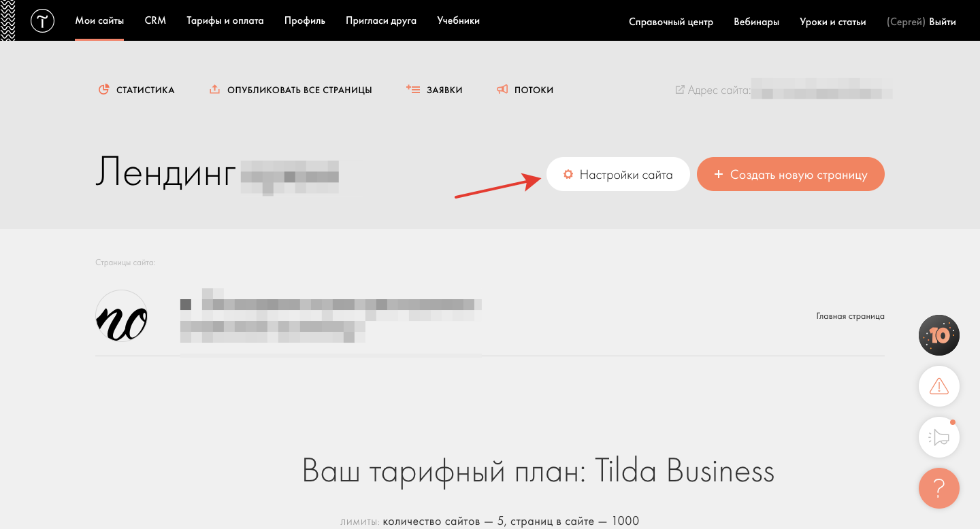980x529 pixels.
Task: Open Настройки сайта button
Action: point(618,175)
